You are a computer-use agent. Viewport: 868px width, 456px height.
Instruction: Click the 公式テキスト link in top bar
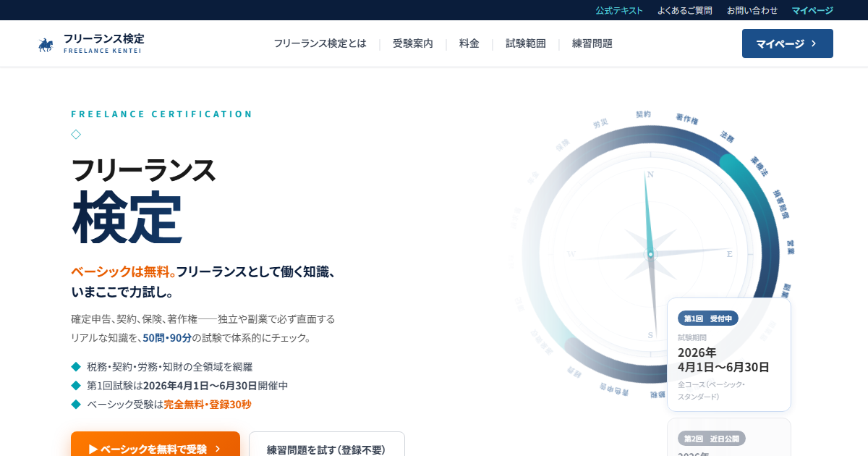pyautogui.click(x=619, y=10)
